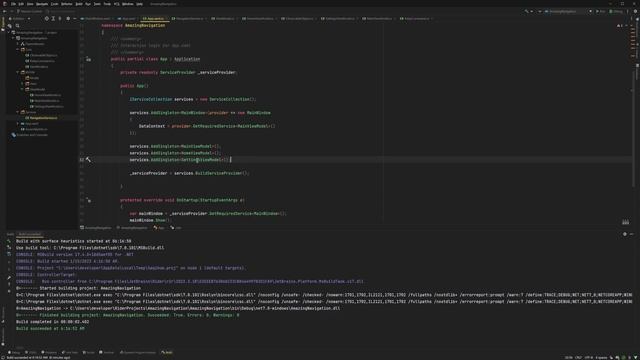Switch to the HomeViewModel.cs editor tab
Image resolution: width=640 pixels, height=360 pixels.
click(260, 18)
